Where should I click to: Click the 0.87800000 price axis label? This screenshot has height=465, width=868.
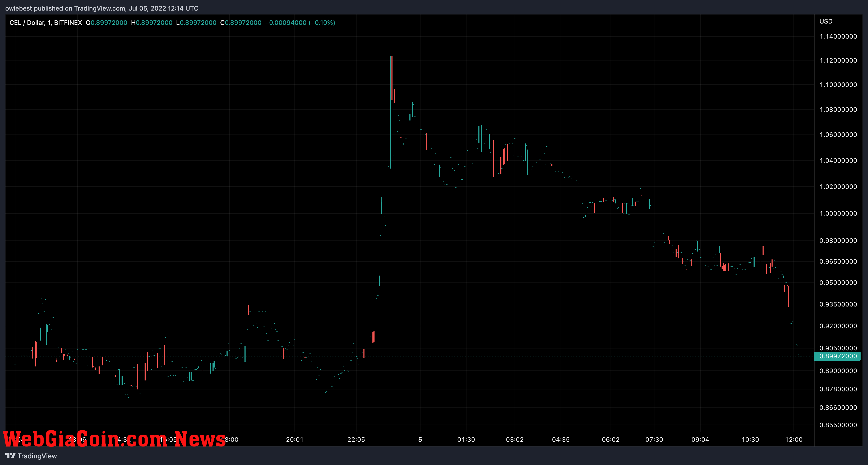point(838,389)
